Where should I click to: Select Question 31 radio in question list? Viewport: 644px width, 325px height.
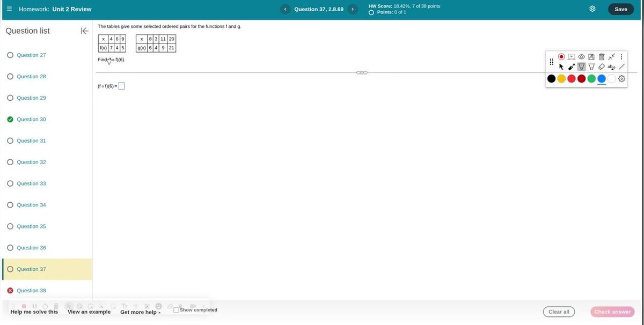[x=10, y=141]
